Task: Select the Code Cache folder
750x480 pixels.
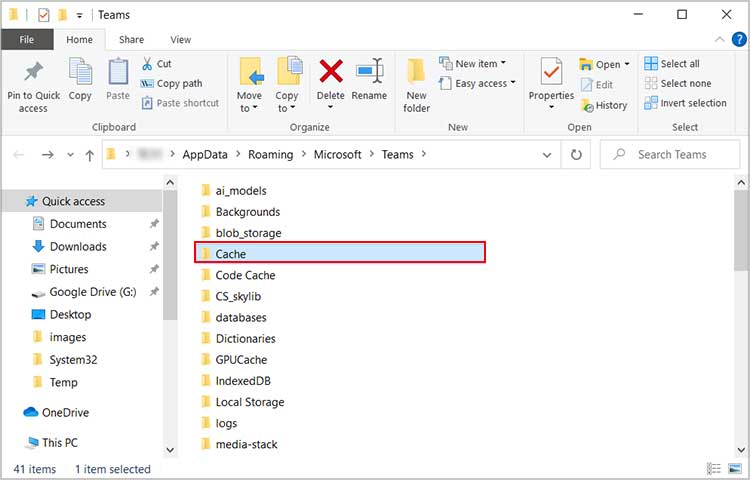Action: 245,275
